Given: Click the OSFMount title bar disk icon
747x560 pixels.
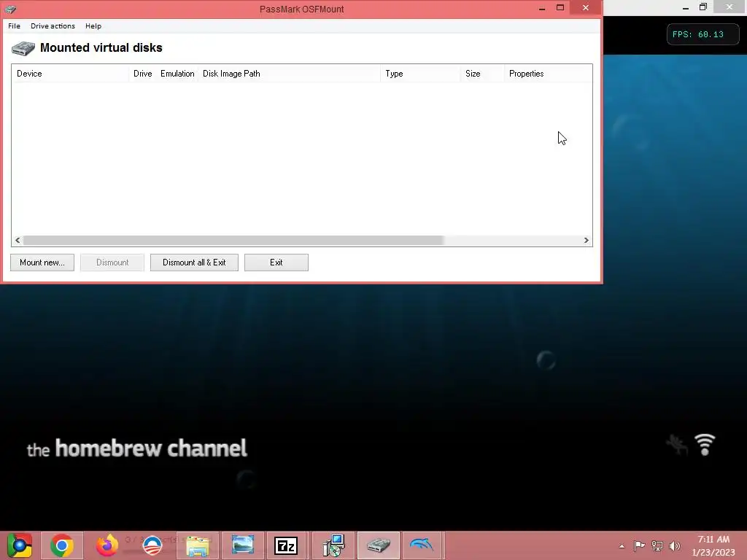Looking at the screenshot, I should coord(10,9).
